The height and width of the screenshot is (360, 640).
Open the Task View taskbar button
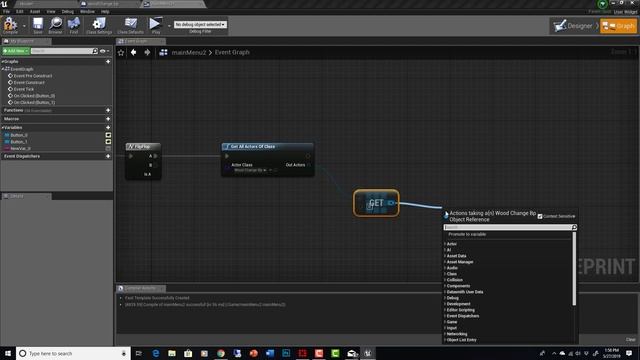click(139, 353)
